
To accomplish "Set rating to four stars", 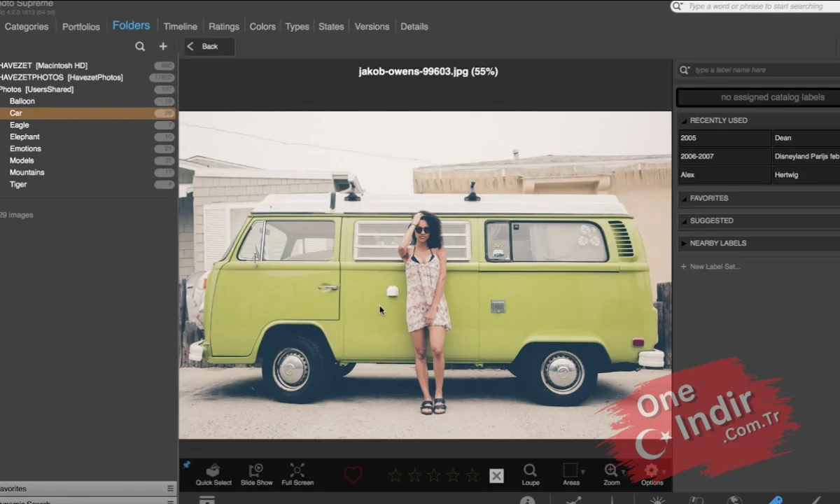I will click(454, 476).
